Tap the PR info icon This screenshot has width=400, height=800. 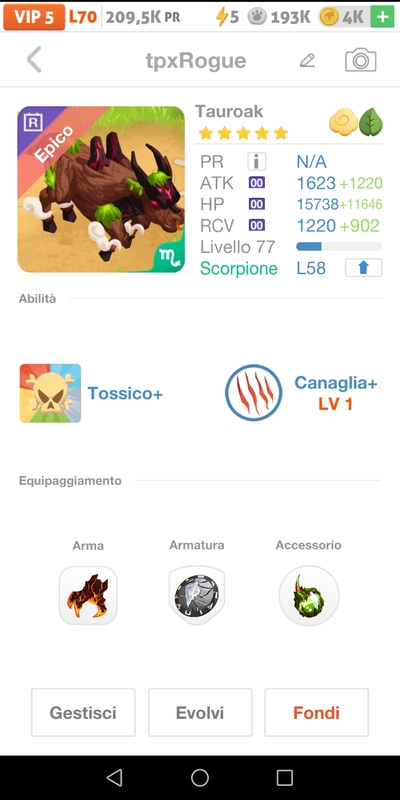coord(257,162)
